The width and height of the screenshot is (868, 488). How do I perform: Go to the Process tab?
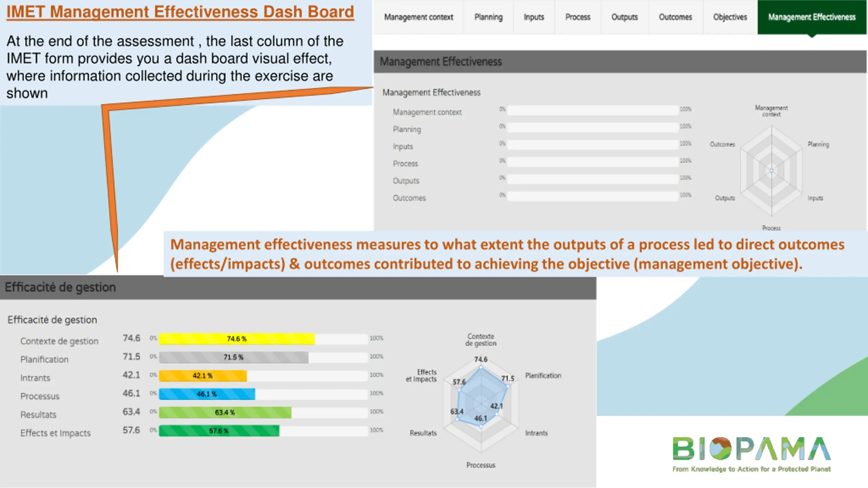click(x=578, y=17)
